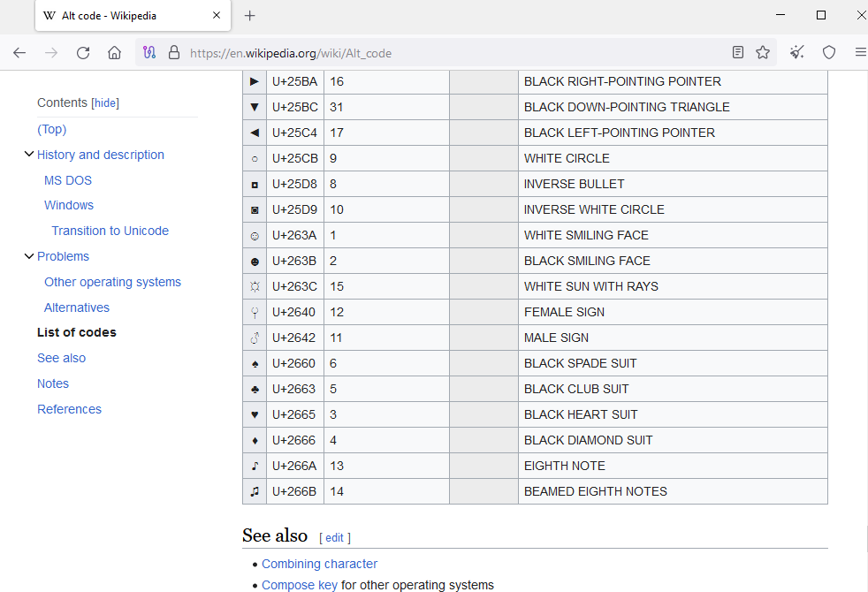This screenshot has width=868, height=592.
Task: Reload the current page
Action: [x=83, y=53]
